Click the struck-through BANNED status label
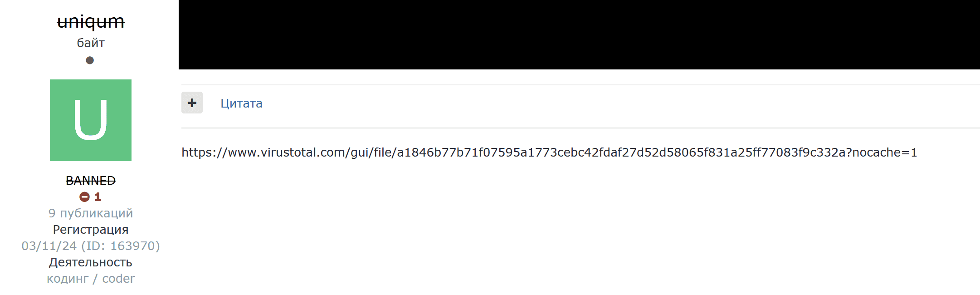This screenshot has width=980, height=295. (91, 181)
